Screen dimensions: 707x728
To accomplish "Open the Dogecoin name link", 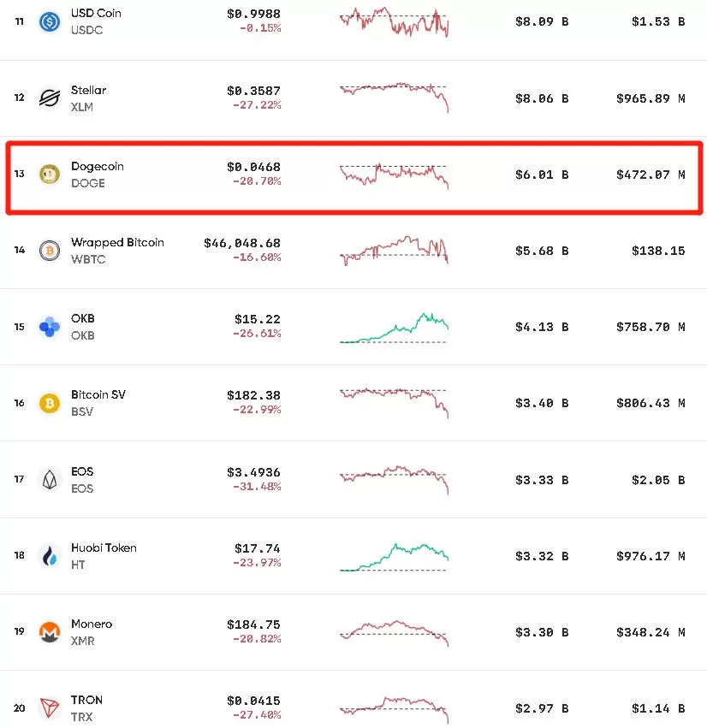I will pyautogui.click(x=97, y=167).
